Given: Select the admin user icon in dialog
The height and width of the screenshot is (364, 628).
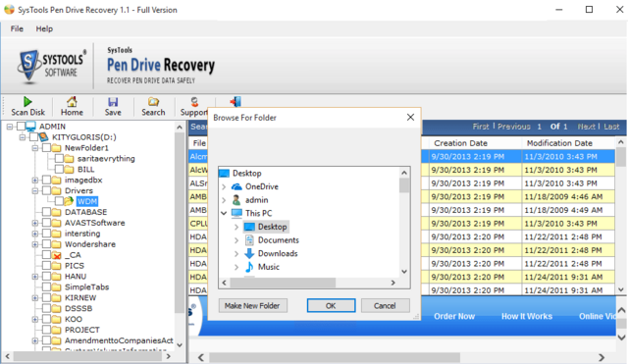Looking at the screenshot, I should coord(236,200).
